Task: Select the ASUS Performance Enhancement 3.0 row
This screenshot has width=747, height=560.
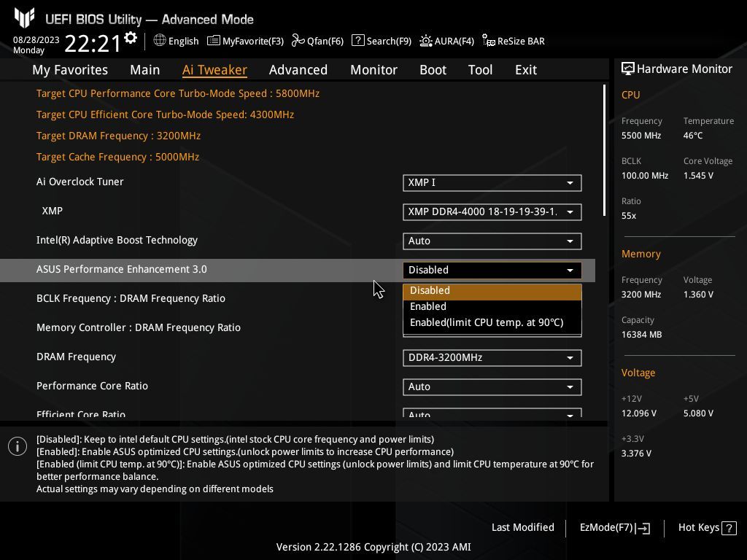Action: click(298, 270)
